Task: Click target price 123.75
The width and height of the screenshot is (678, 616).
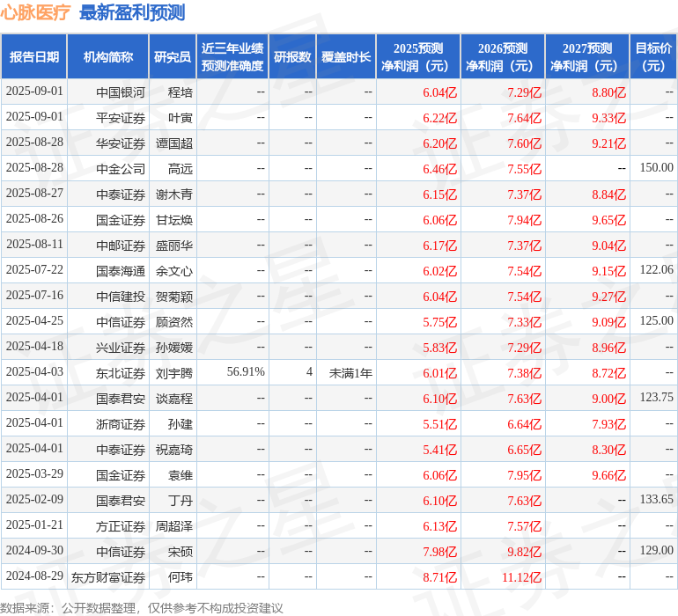Action: [x=656, y=397]
